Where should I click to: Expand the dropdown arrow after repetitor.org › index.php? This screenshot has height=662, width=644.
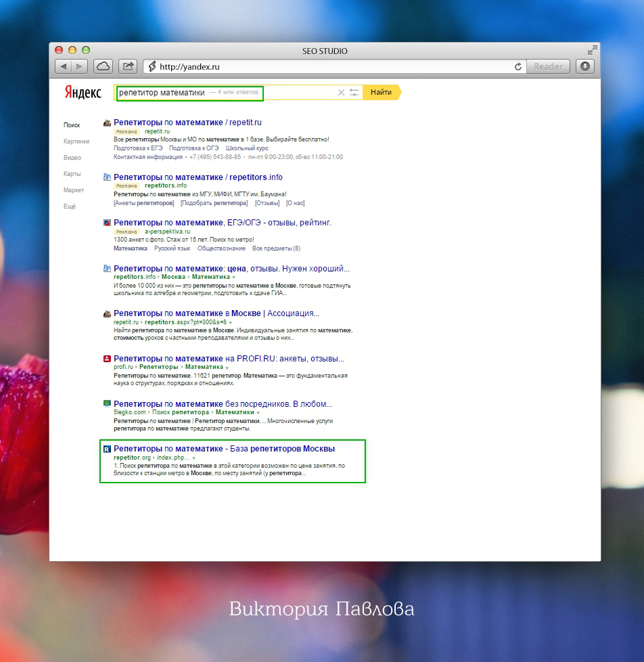click(x=193, y=458)
